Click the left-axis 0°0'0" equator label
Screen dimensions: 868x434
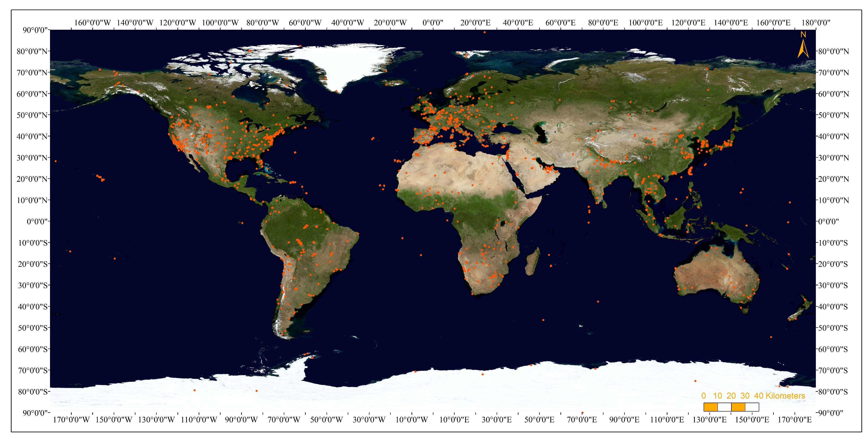tap(37, 221)
